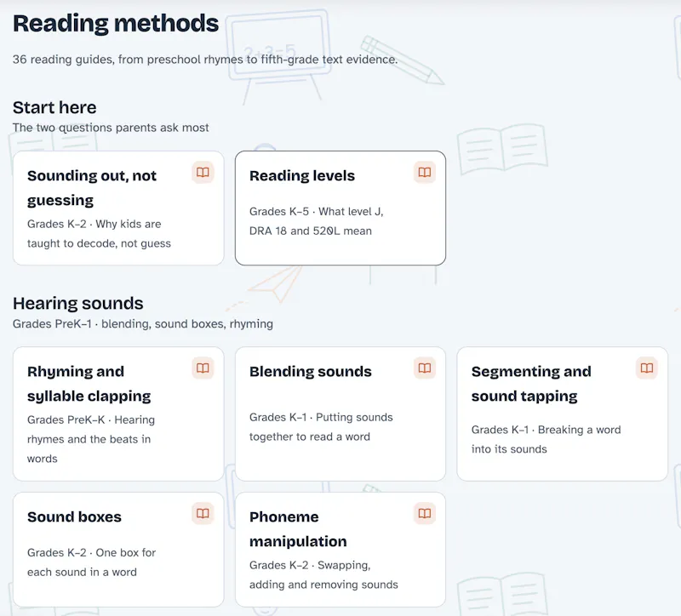Screen dimensions: 681x616
Task: Click book icon on Rhyming and syllable clapping card
Action: [203, 368]
